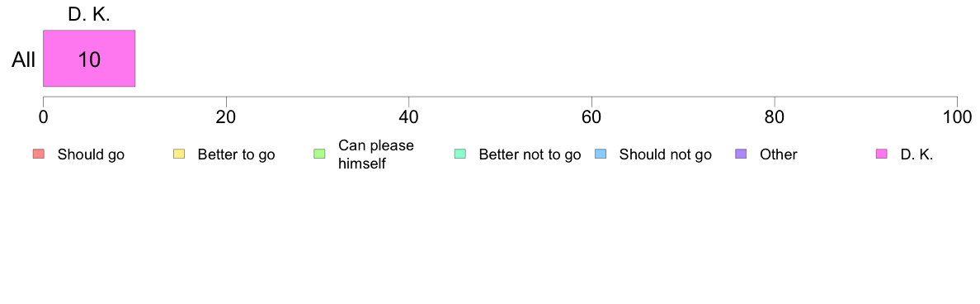Click the Can please himself legend label
The width and height of the screenshot is (980, 304).
pyautogui.click(x=376, y=154)
